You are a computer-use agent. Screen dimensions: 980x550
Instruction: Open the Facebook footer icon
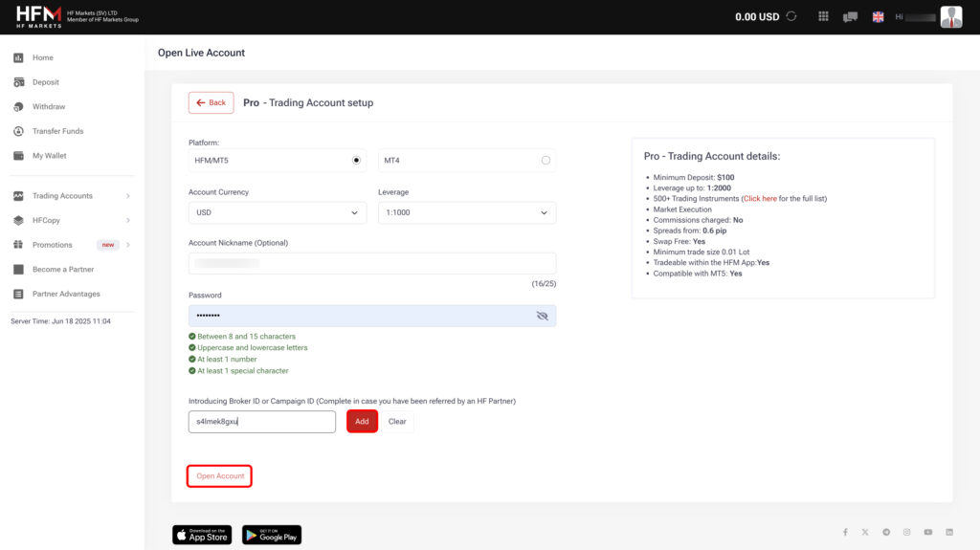(x=845, y=532)
